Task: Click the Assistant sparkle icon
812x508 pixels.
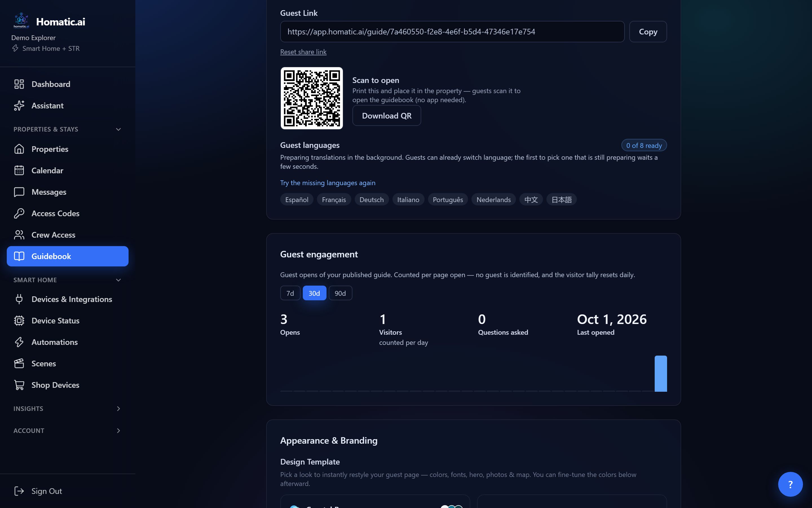Action: (x=19, y=106)
